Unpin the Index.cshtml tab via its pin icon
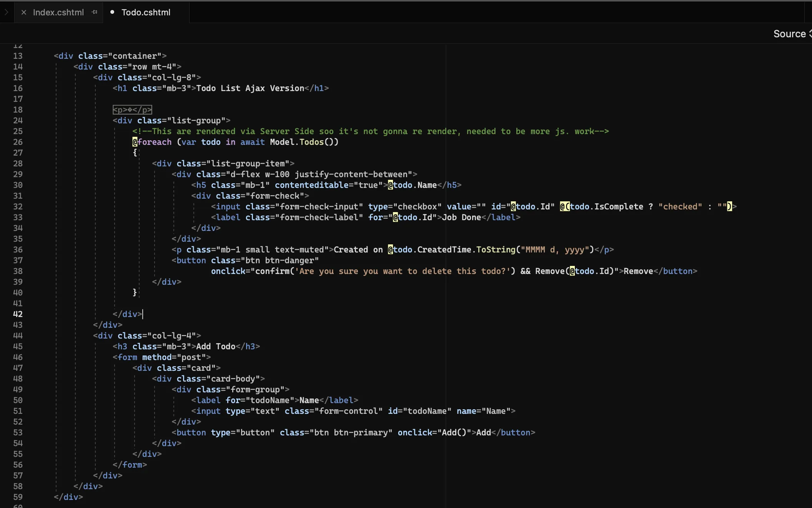This screenshot has width=812, height=508. click(x=94, y=12)
